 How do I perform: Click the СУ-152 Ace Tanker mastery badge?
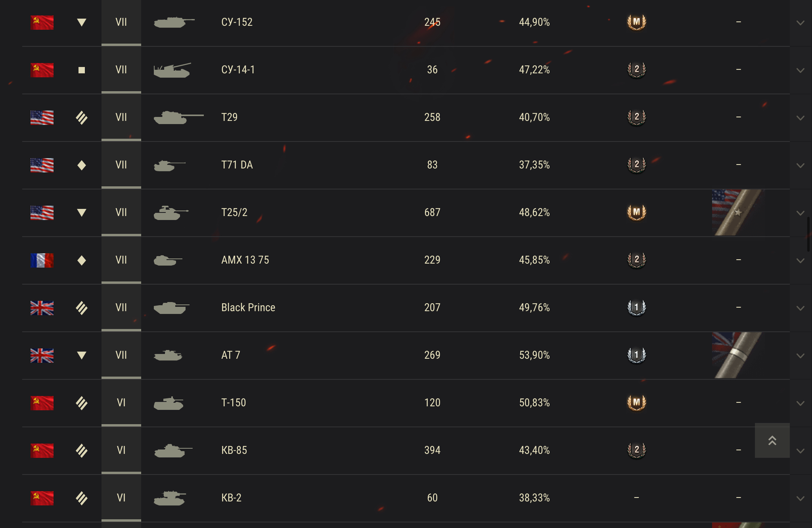pos(636,22)
